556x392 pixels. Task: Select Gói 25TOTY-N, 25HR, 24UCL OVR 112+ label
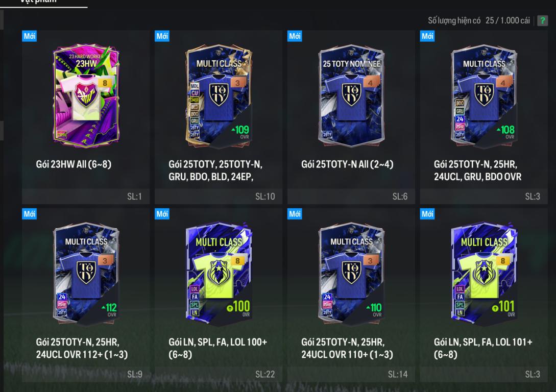point(82,348)
